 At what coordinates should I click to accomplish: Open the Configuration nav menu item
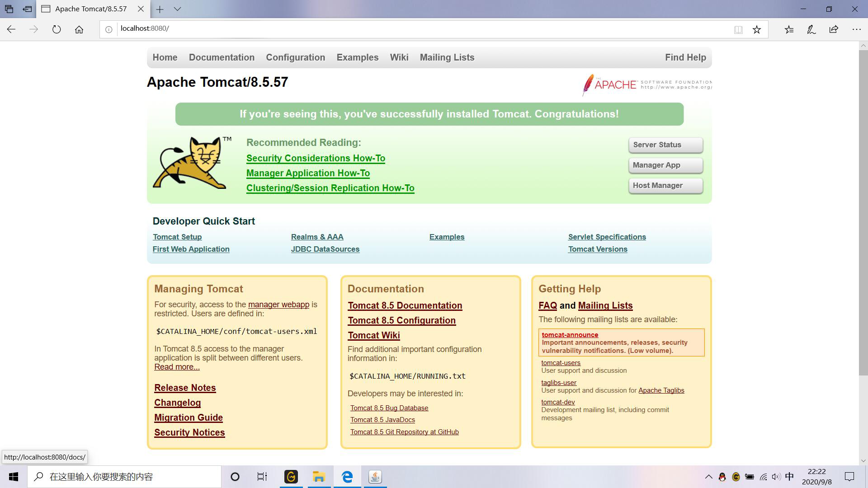295,57
